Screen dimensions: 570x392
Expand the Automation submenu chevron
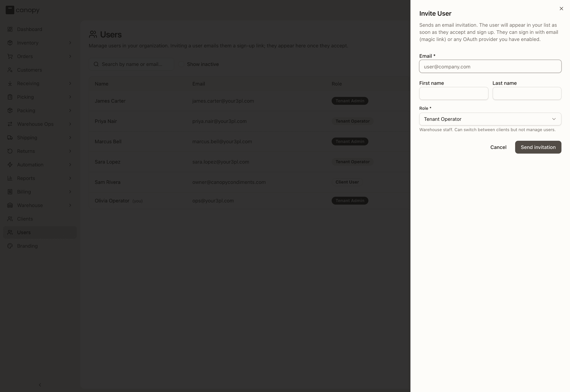(x=70, y=165)
